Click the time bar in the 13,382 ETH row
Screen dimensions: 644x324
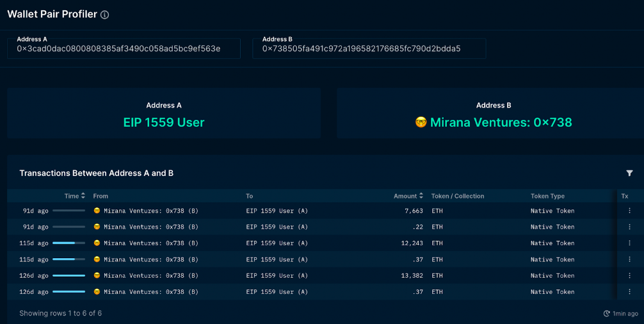(x=68, y=275)
